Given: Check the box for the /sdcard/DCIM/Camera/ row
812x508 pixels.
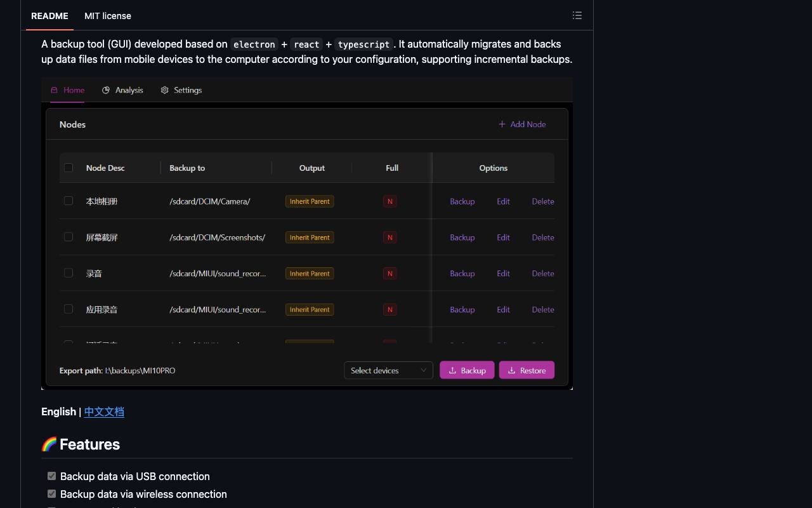Looking at the screenshot, I should click(69, 201).
